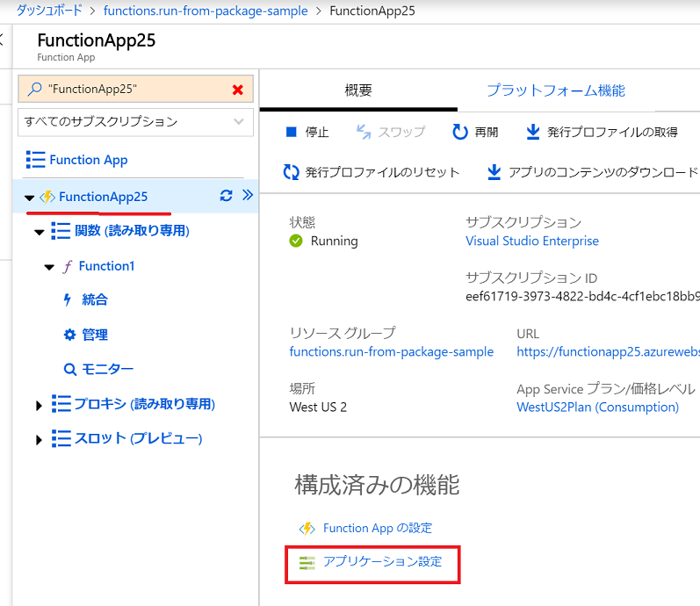Expand the プロキシ (読み取り専用) node arrow
This screenshot has width=700, height=606.
tap(39, 406)
